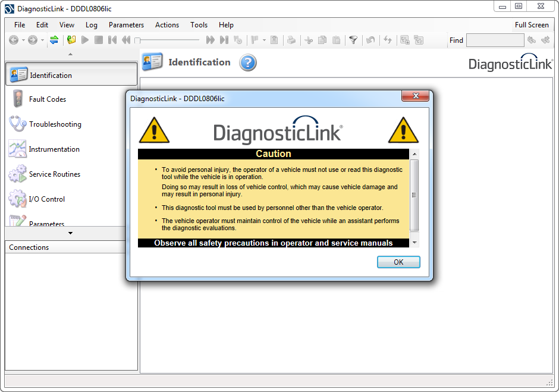Click the blue help question mark icon
559x392 pixels.
tap(248, 62)
